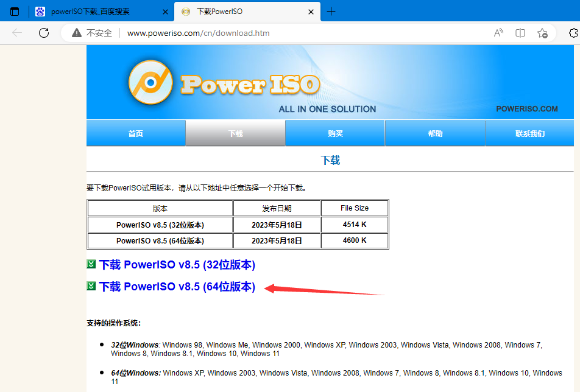Viewport: 580px width, 392px height.
Task: Click green download icon beside 32位版本 link
Action: pyautogui.click(x=91, y=265)
